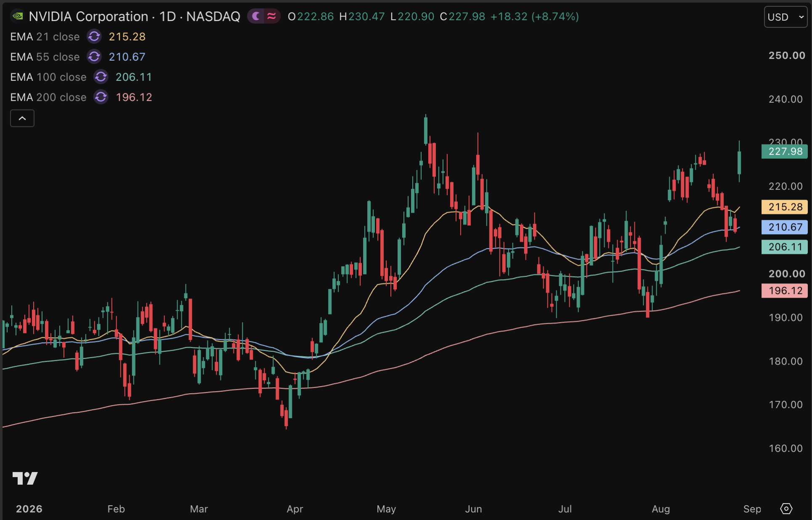
Task: Click the 220.00 price axis label
Action: [785, 186]
